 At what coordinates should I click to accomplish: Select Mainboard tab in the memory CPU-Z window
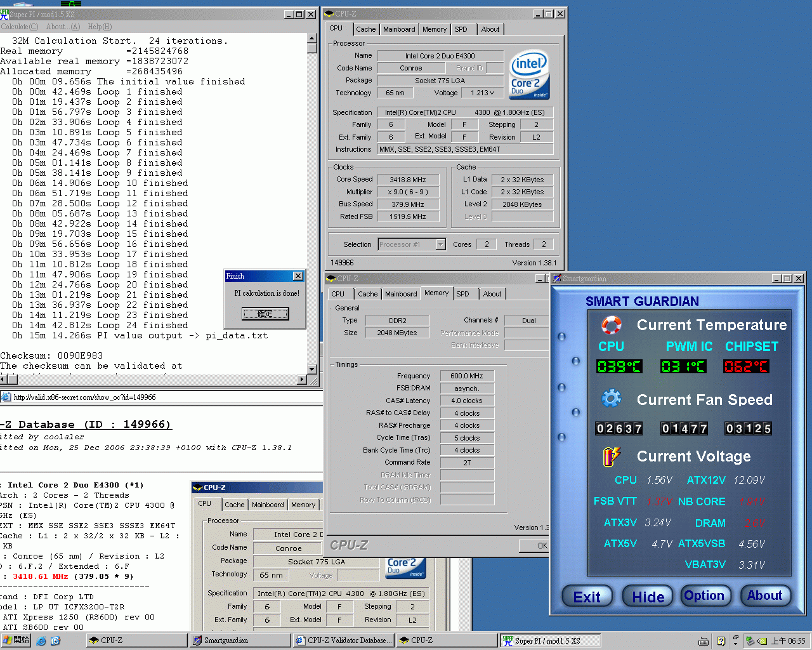point(401,294)
